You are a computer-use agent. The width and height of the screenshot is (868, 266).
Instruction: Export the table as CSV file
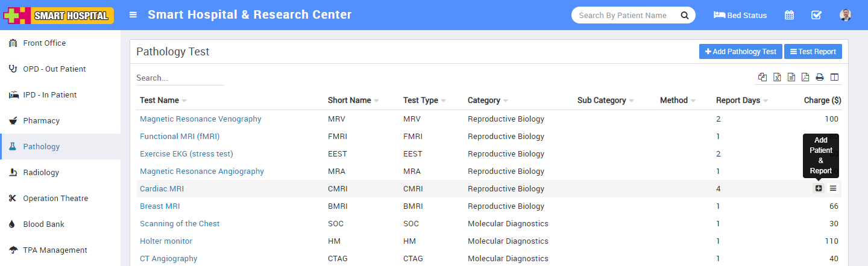tap(791, 77)
